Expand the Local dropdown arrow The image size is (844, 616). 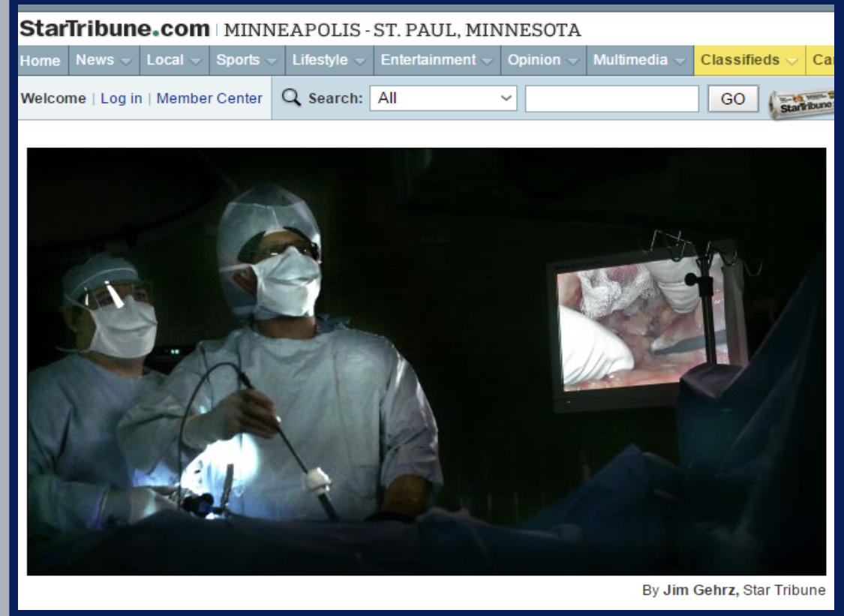coord(196,62)
